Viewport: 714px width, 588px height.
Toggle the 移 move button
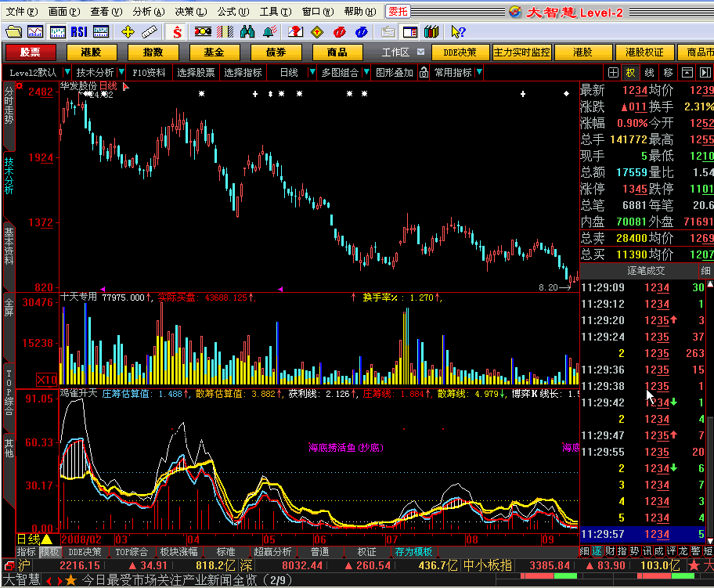click(x=668, y=72)
